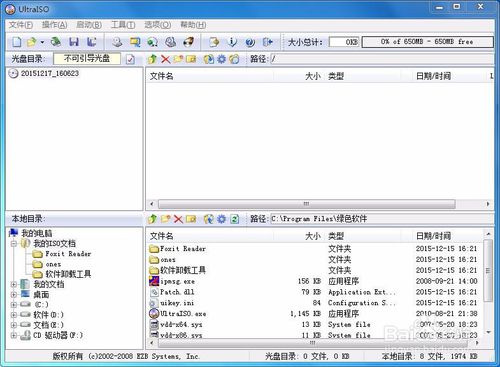The height and width of the screenshot is (367, 500).
Task: Click the Save As toolbar icon
Action: click(91, 42)
